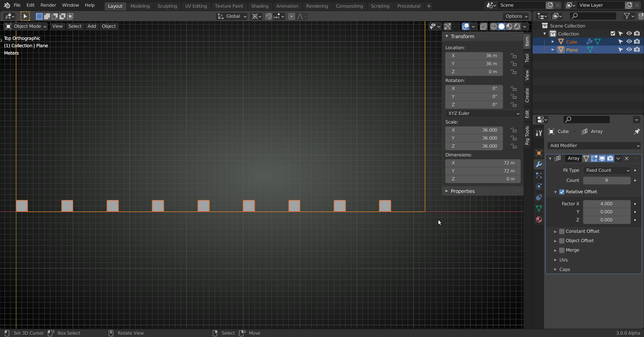Open the Add Modifier dropdown
The width and height of the screenshot is (644, 337).
[594, 145]
